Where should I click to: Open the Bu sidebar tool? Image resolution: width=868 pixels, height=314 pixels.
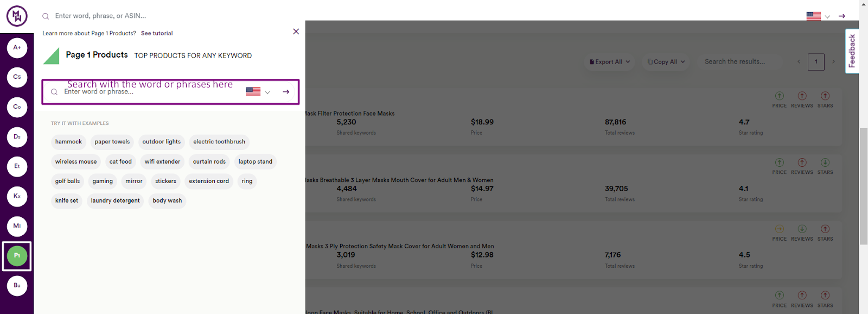pos(17,285)
